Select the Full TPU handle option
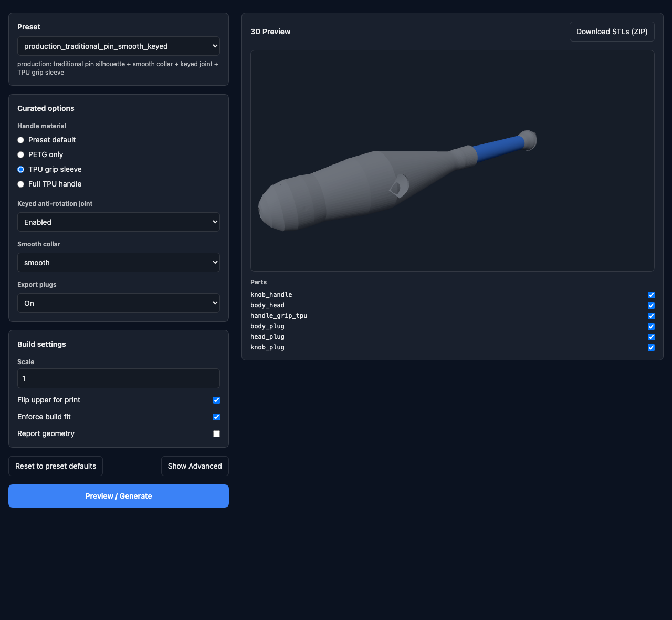 tap(20, 184)
